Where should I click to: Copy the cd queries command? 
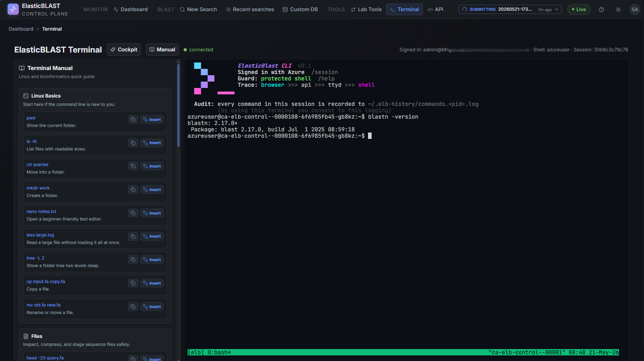coord(133,166)
